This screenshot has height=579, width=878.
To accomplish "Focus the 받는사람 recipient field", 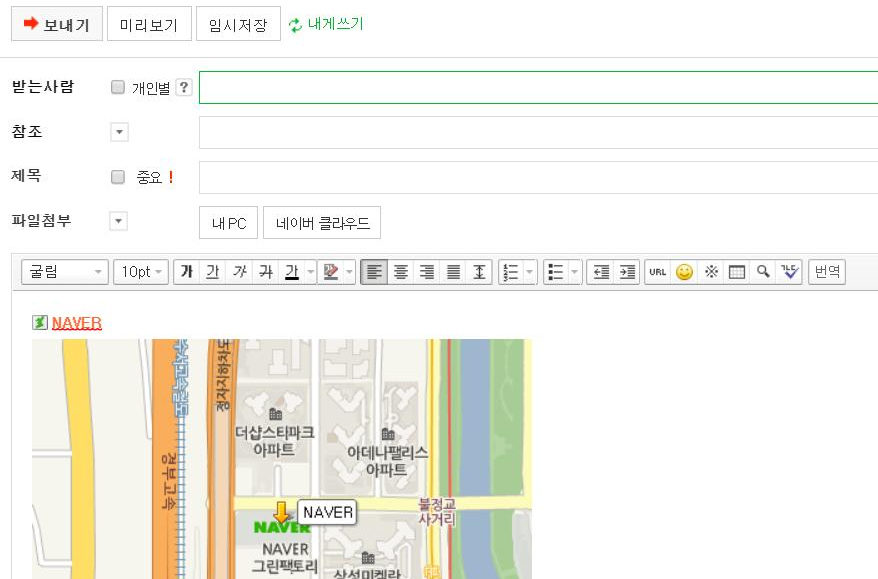I will click(538, 87).
